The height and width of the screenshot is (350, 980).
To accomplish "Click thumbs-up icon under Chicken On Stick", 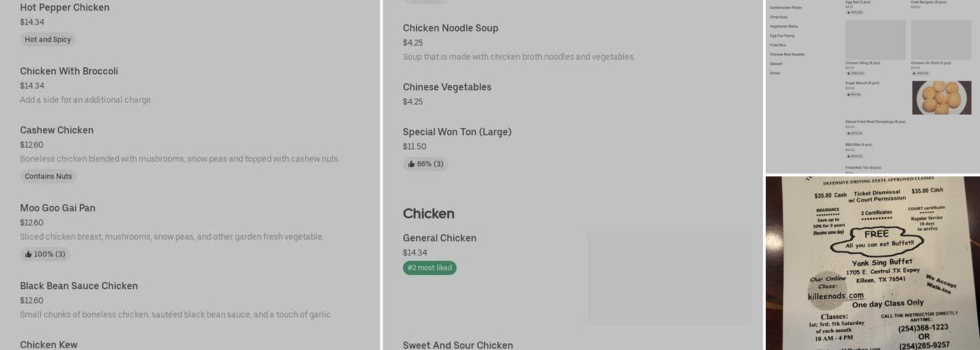I will [x=913, y=73].
